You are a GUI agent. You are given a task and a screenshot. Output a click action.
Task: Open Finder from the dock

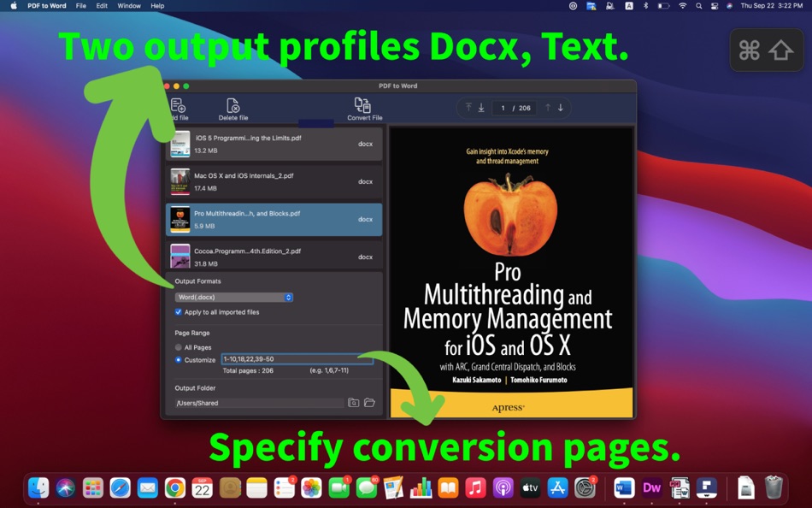tap(38, 487)
